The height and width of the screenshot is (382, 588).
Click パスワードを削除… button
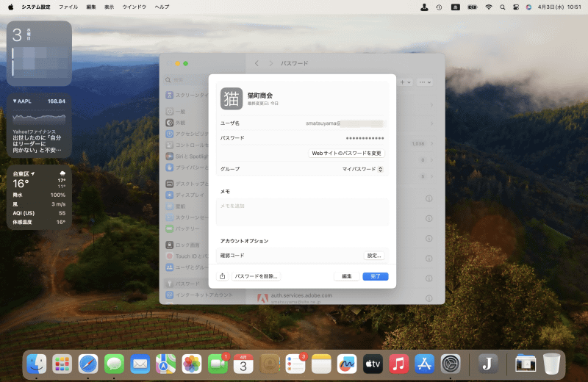(256, 276)
